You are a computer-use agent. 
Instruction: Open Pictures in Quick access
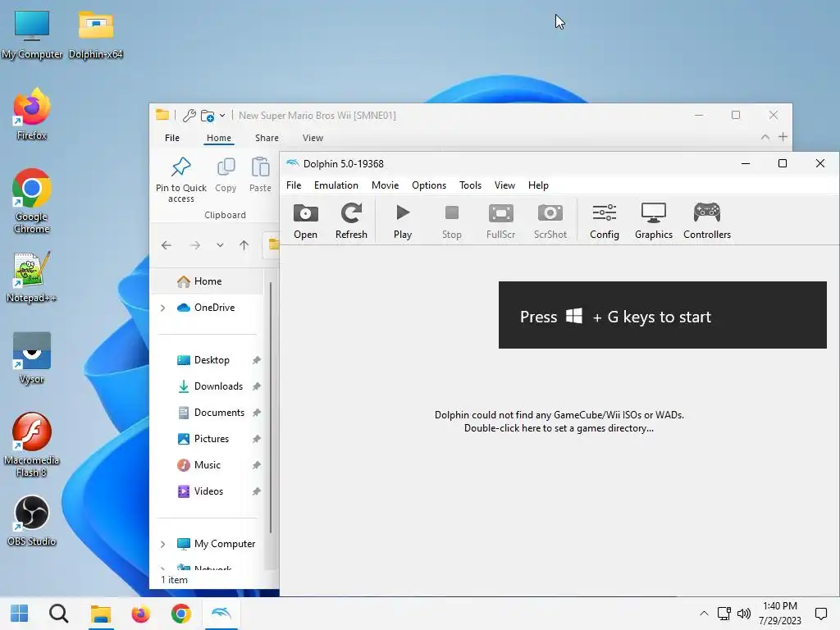211,439
